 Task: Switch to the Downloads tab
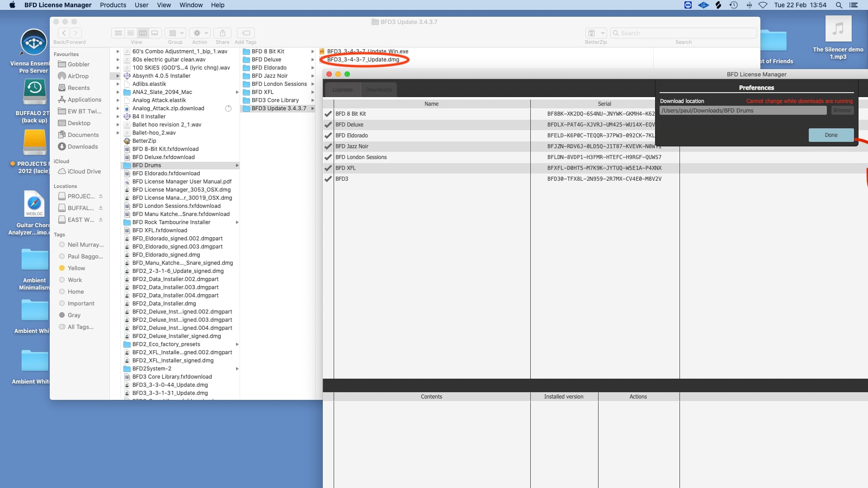click(x=378, y=89)
